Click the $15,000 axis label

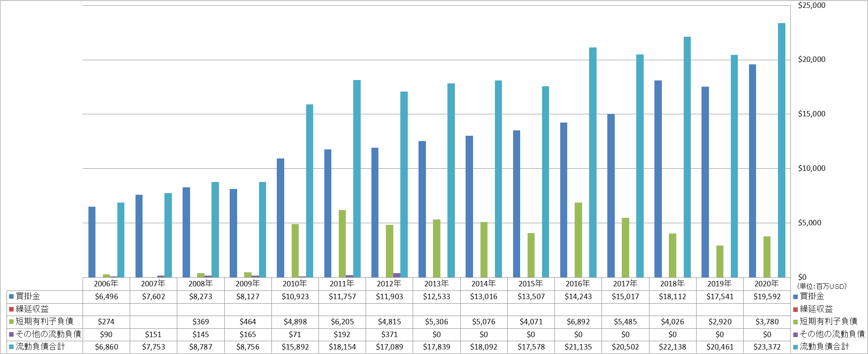tap(811, 114)
